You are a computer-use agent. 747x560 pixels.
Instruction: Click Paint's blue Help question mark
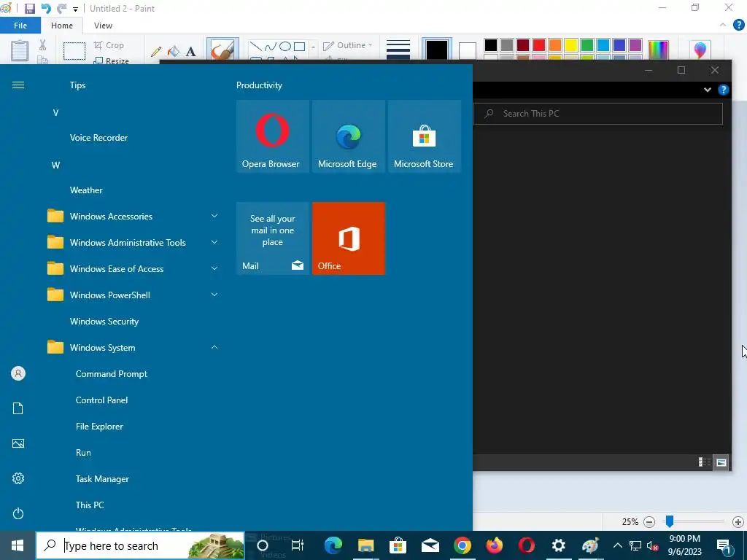[x=738, y=25]
